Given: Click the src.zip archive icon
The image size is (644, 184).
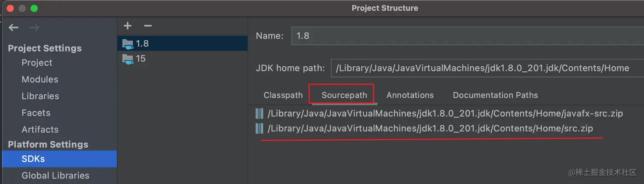Looking at the screenshot, I should pyautogui.click(x=259, y=128).
